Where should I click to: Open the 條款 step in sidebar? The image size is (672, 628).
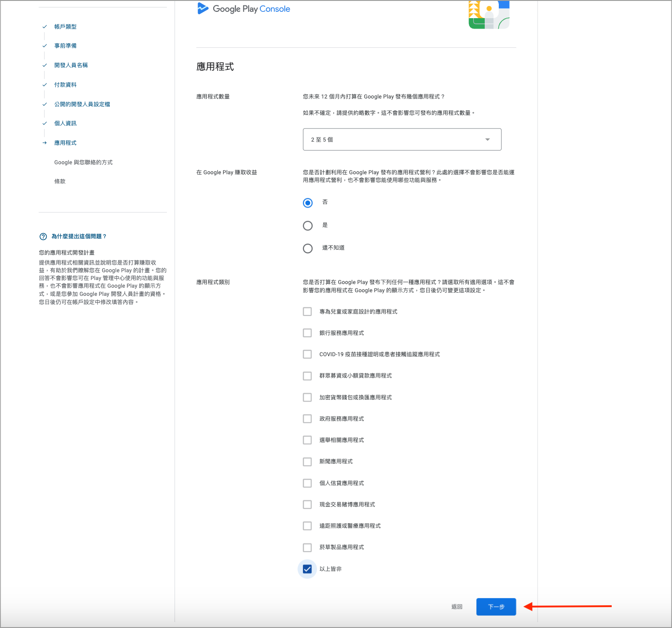[60, 182]
